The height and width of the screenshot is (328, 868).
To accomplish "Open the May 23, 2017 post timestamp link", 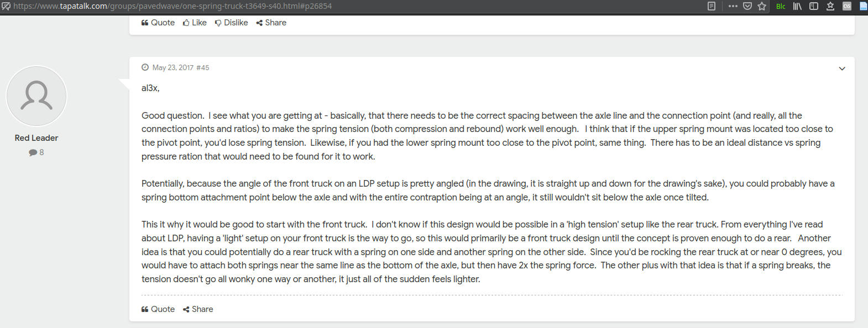I will point(173,67).
